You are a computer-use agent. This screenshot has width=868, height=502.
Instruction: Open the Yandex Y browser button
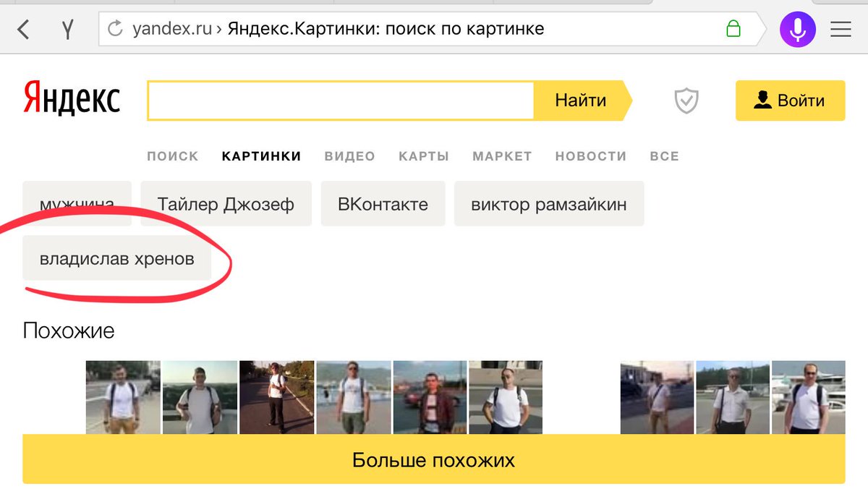(x=67, y=30)
